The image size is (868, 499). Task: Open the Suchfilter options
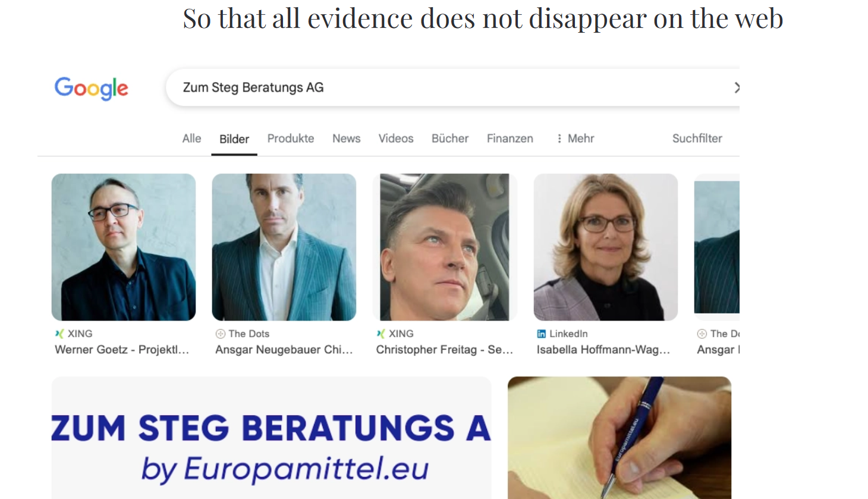point(697,139)
